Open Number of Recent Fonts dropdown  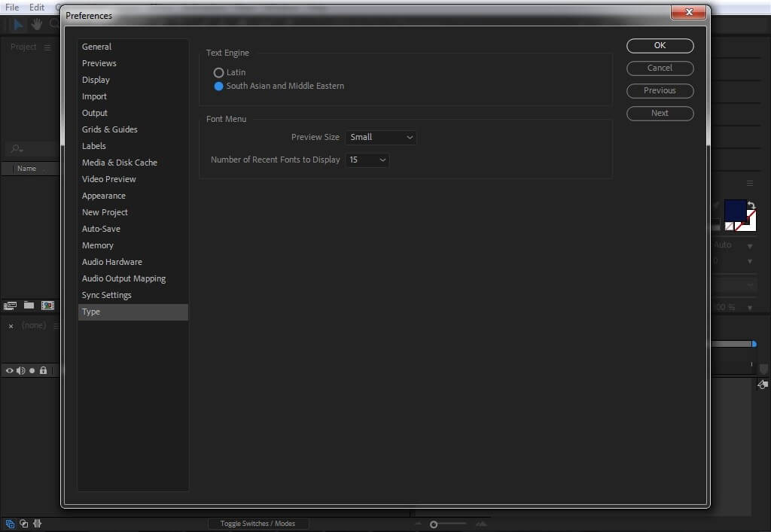(367, 160)
